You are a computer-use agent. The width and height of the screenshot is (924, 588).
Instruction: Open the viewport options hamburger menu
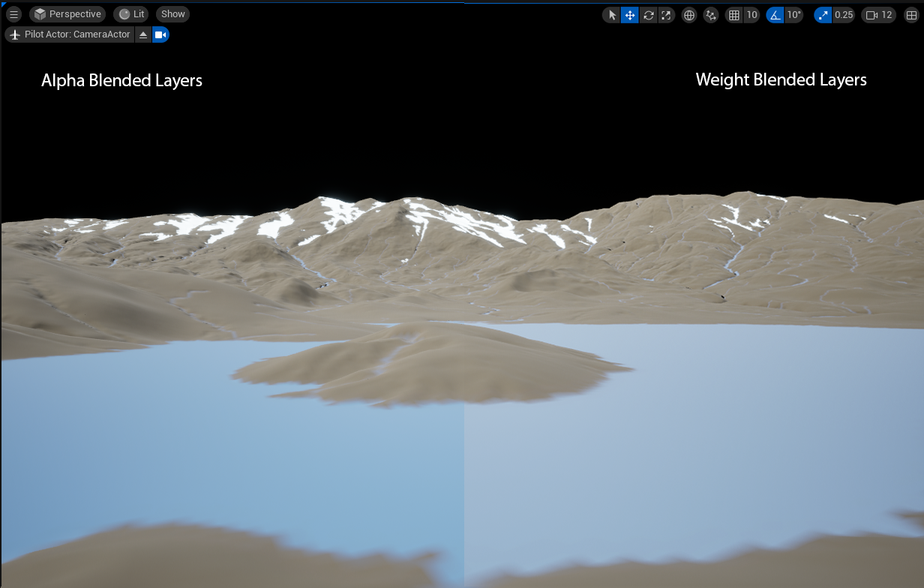(13, 14)
